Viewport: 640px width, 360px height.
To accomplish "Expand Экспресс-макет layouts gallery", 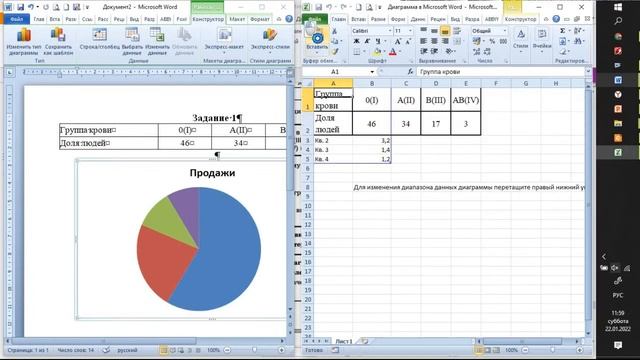I will 224,42.
